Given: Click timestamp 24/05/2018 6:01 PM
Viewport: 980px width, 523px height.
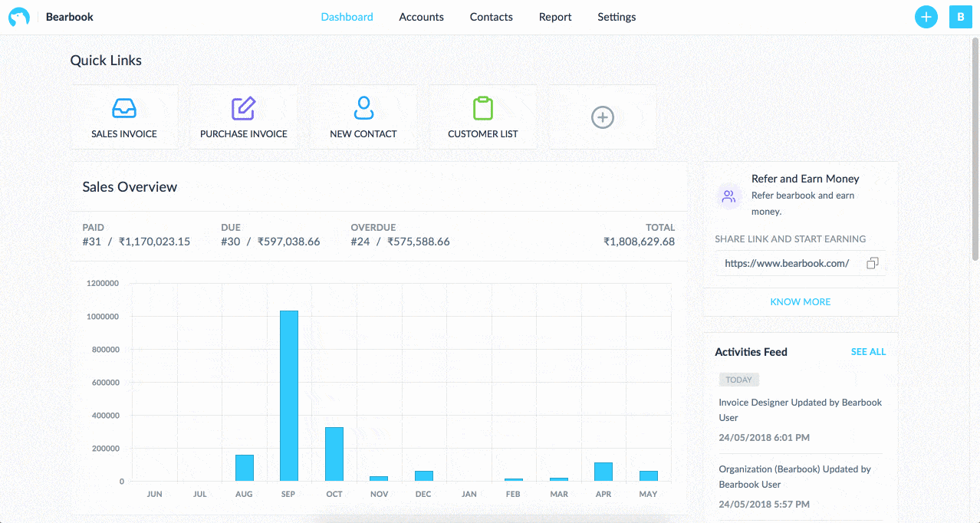Looking at the screenshot, I should tap(764, 438).
